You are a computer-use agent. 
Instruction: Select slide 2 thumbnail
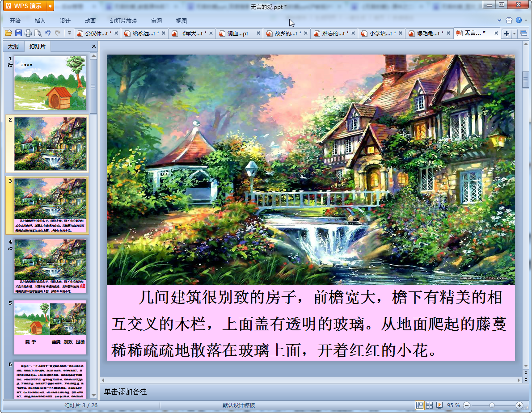[x=50, y=144]
